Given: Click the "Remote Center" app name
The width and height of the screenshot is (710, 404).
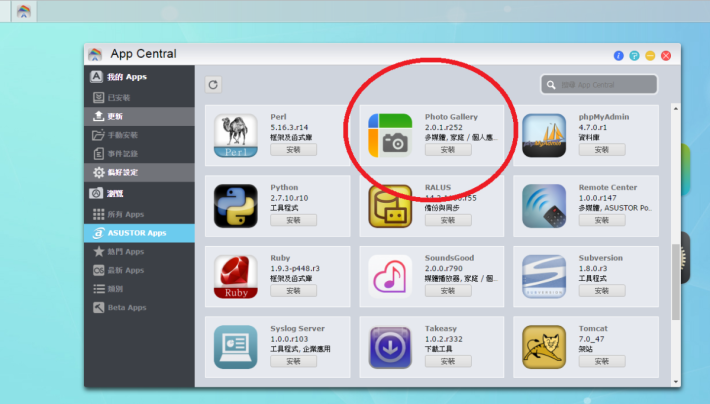Looking at the screenshot, I should pyautogui.click(x=608, y=188).
